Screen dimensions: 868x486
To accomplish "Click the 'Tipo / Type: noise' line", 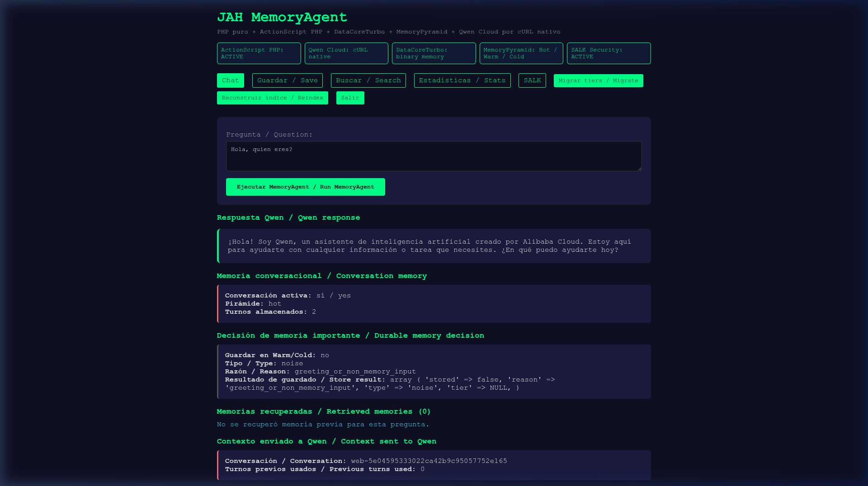I will (x=264, y=363).
